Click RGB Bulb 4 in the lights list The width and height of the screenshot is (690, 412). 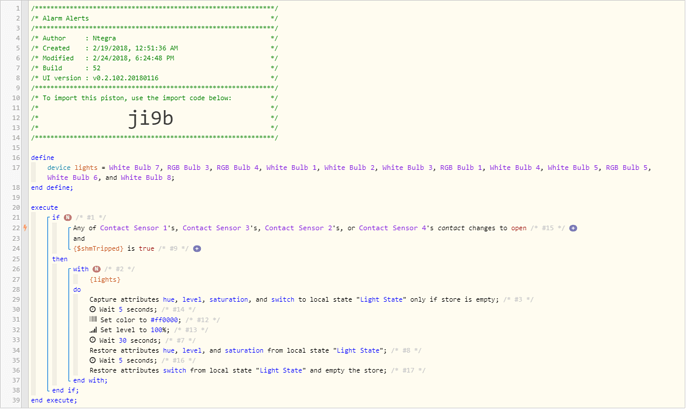[x=238, y=168]
